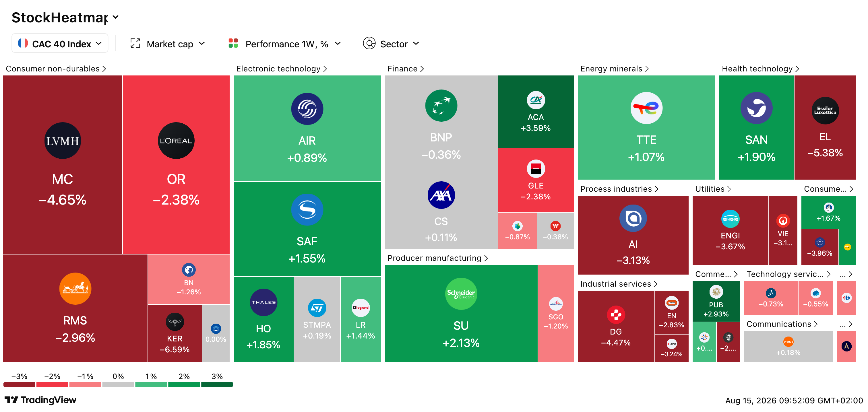
Task: Click the L'Oréal logo icon
Action: coord(176,141)
